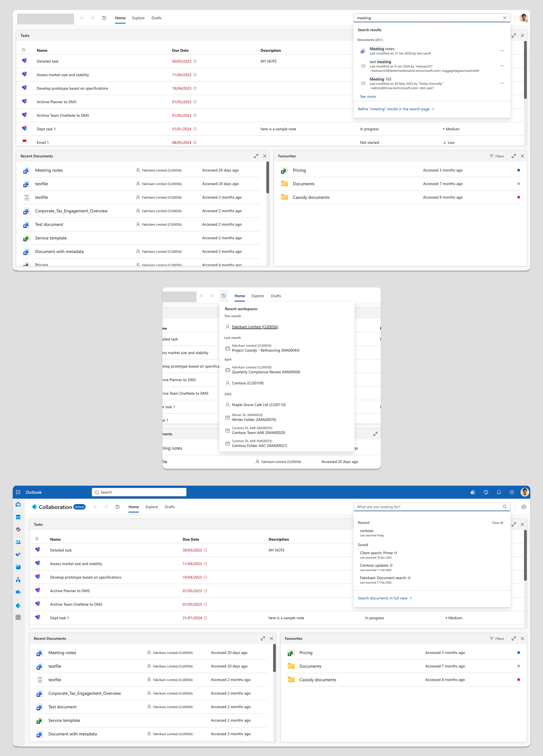Open More apps icon in Outlook sidebar
543x756 pixels.
18,617
